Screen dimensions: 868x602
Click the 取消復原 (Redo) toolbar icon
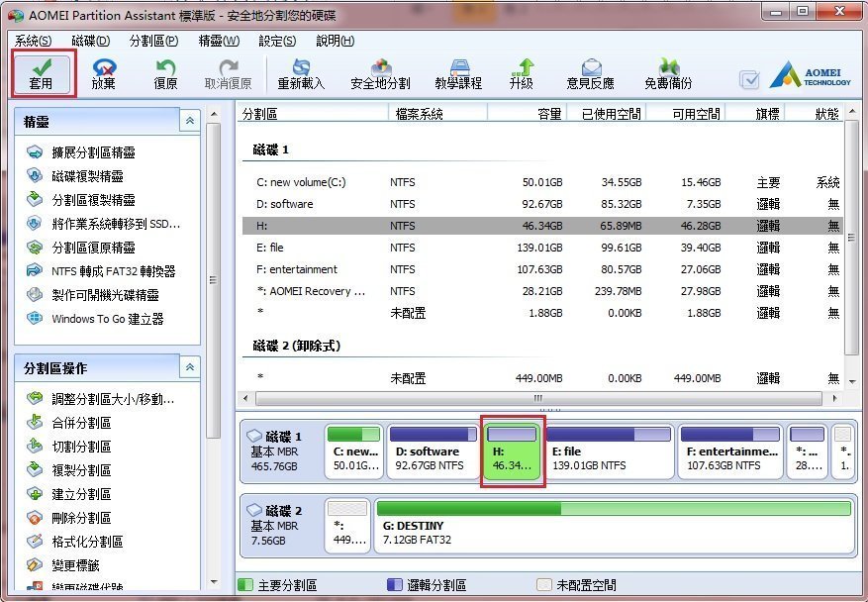coord(228,73)
